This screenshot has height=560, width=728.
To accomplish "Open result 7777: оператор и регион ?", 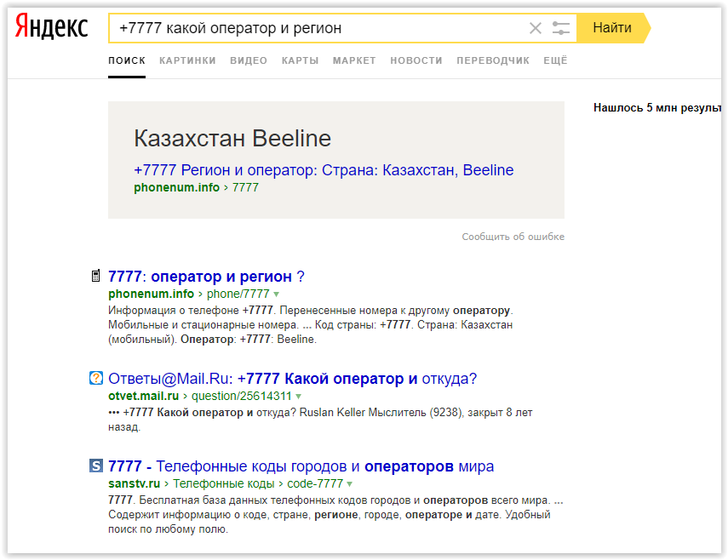I will (x=206, y=277).
